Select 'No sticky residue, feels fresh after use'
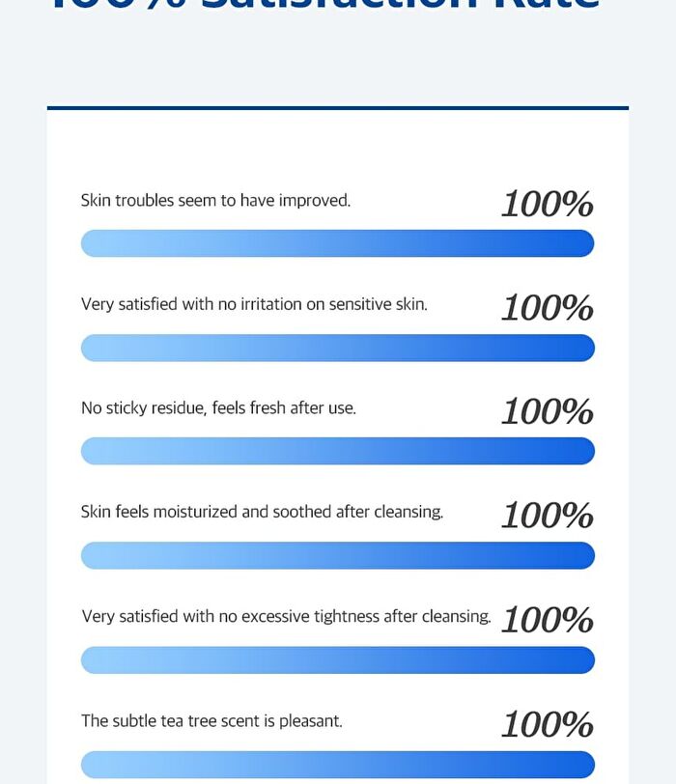 pyautogui.click(x=218, y=408)
